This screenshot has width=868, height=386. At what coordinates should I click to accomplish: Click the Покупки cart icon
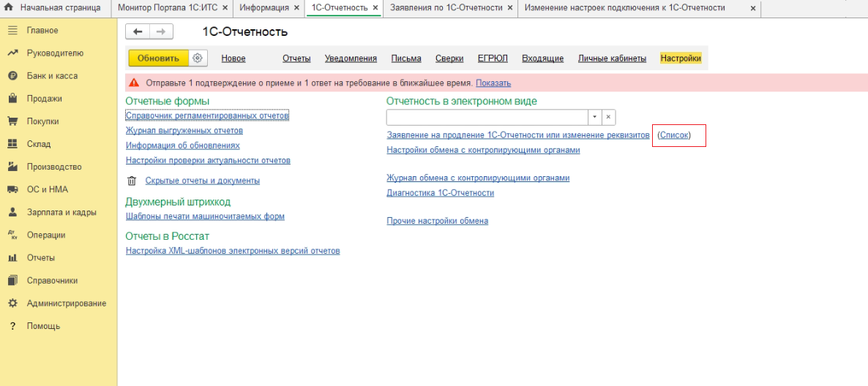[12, 121]
